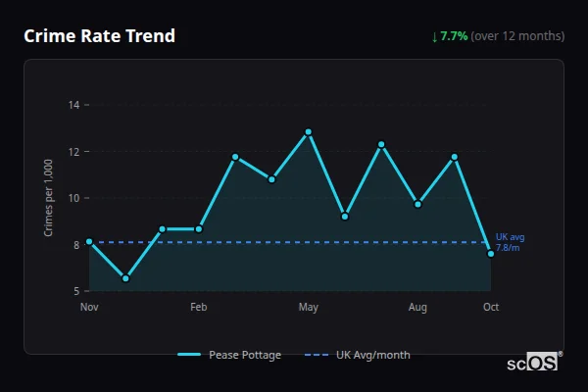
Task: Click the Crimes per 1,000 axis title
Action: [x=48, y=198]
